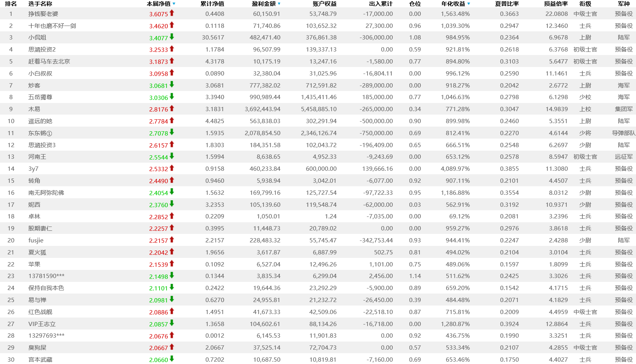
Task: Click red up arrow for 臭狗屎
Action: point(172,347)
